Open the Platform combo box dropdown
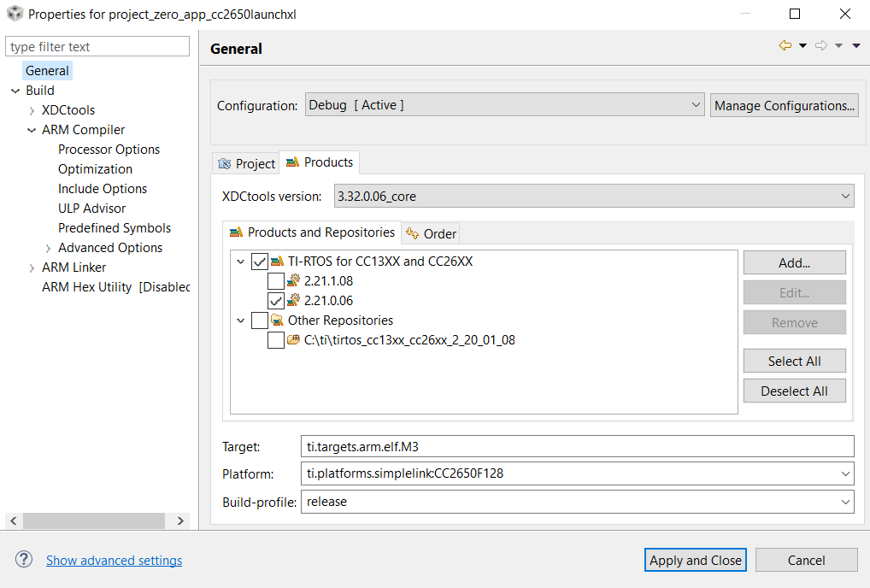The width and height of the screenshot is (870, 588). [x=845, y=473]
